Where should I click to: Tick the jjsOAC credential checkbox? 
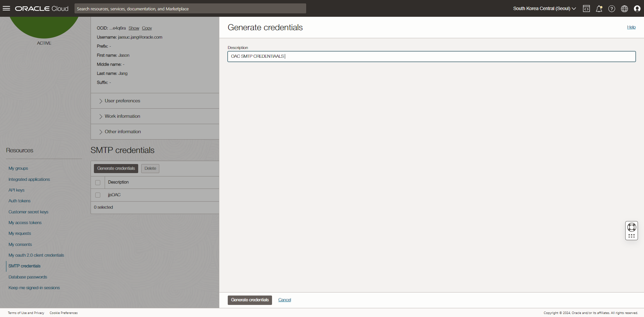[98, 195]
